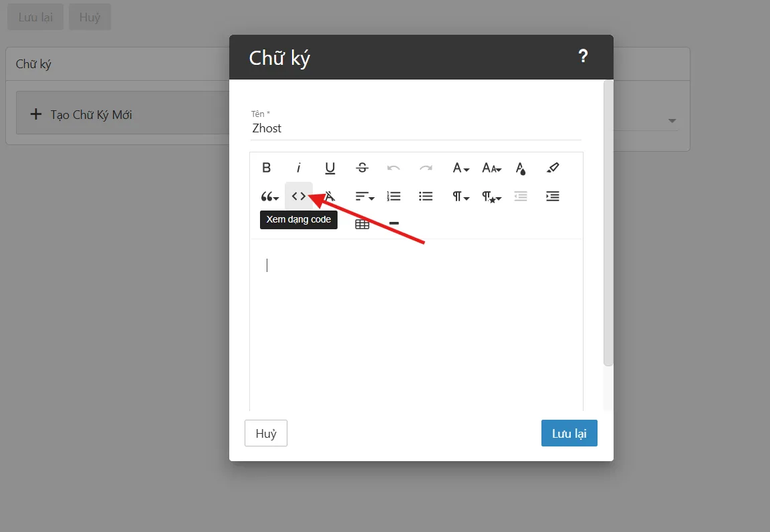Image resolution: width=770 pixels, height=532 pixels.
Task: Expand the paragraph format dropdown
Action: tap(461, 196)
